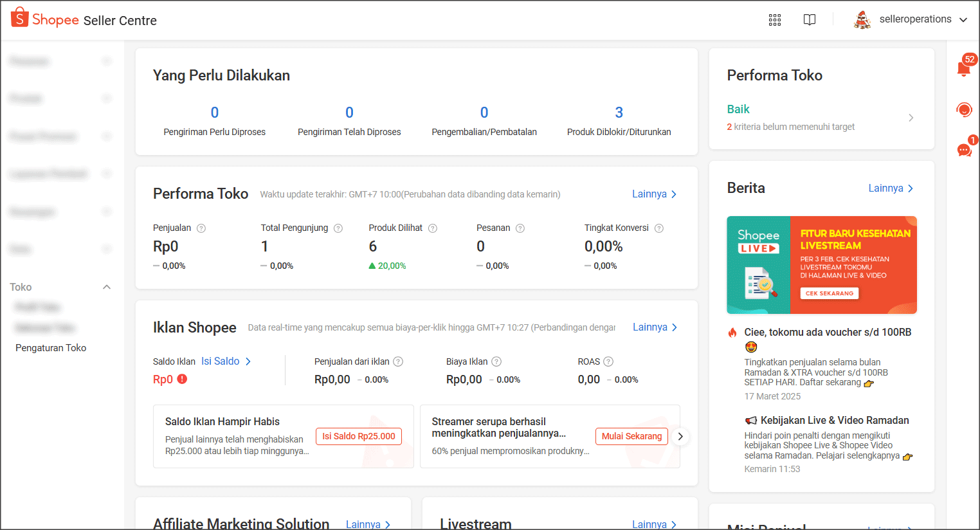Open Lainnya link in Performa Toko panel

tap(655, 194)
